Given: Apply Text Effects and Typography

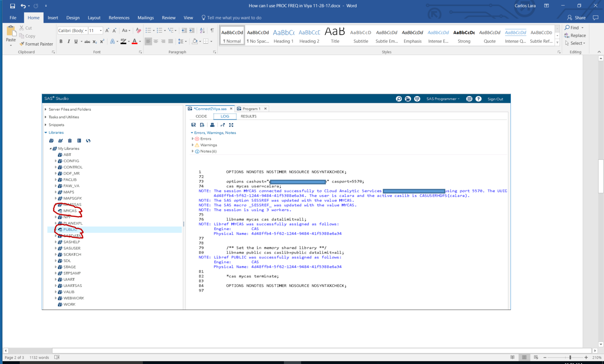Looking at the screenshot, I should point(112,41).
